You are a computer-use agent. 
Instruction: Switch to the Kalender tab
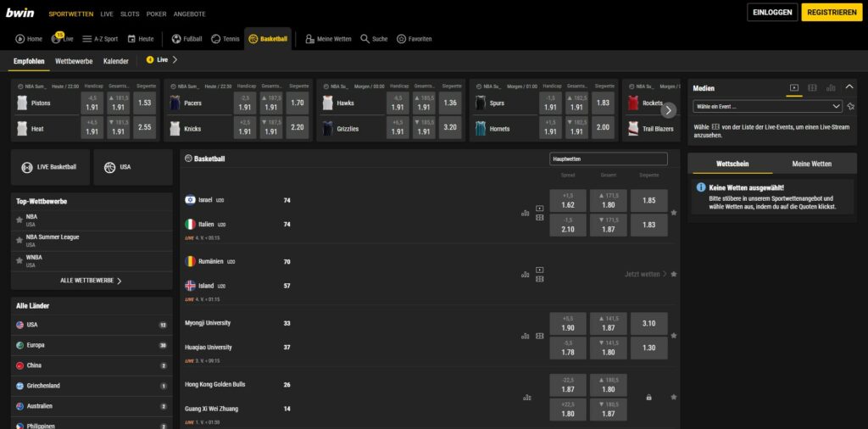point(115,61)
